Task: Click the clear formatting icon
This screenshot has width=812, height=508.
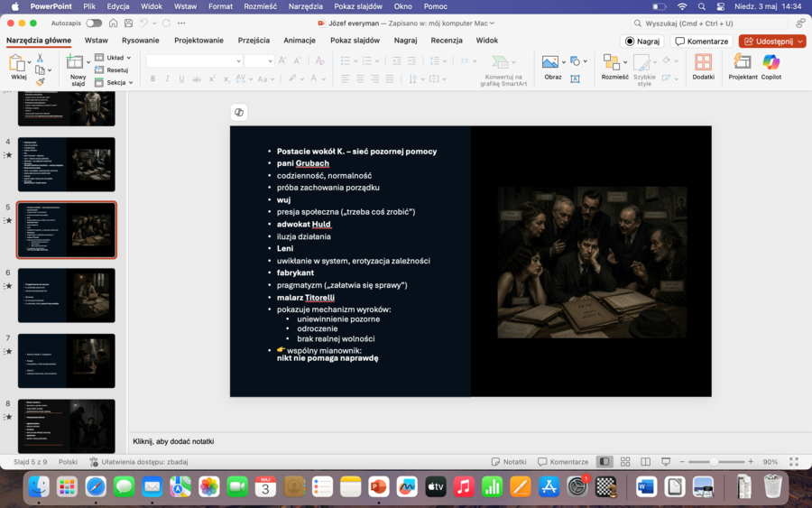Action: [x=320, y=60]
